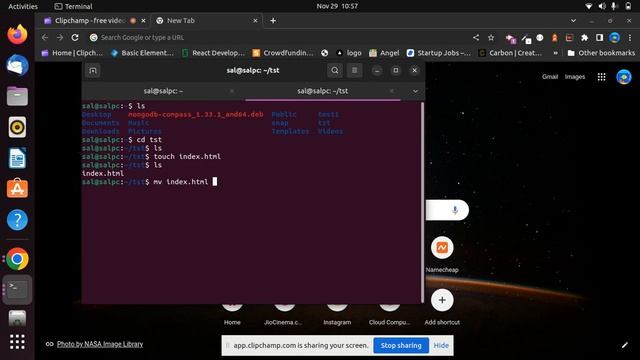Expand the Chrome tab search chevron
This screenshot has height=360, width=640.
point(573,20)
